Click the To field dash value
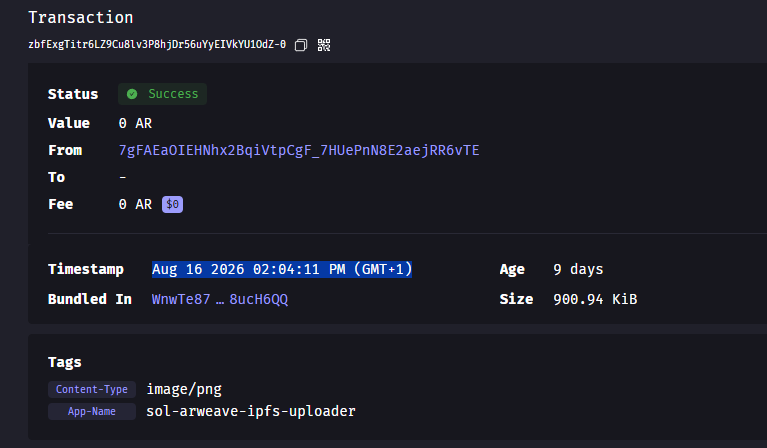 (x=123, y=177)
